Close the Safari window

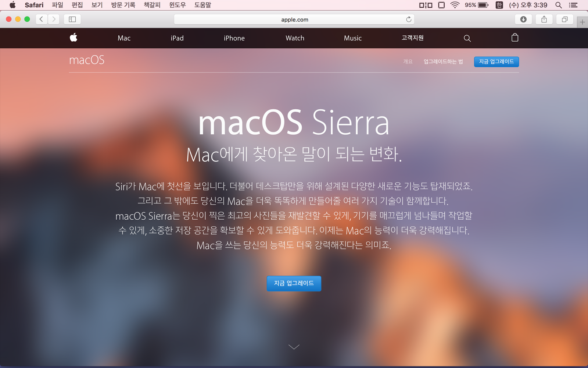coord(9,19)
